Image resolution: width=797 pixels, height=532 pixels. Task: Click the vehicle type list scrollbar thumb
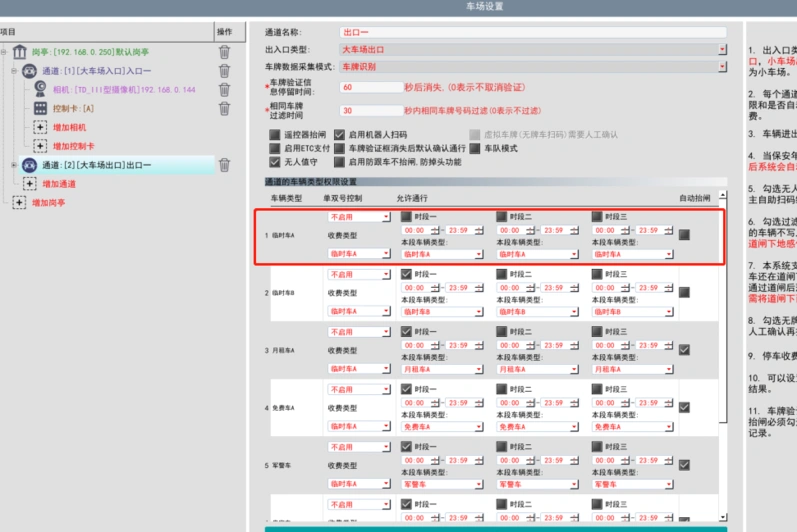(723, 311)
